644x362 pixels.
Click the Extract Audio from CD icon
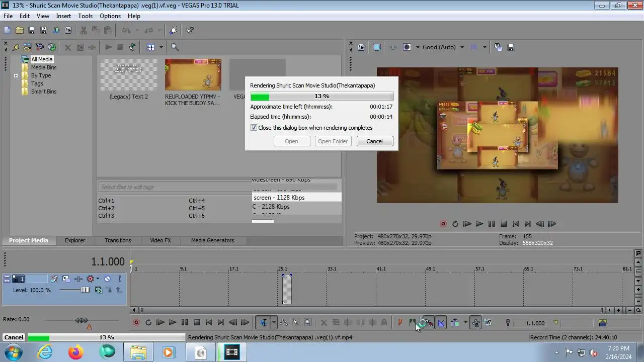[x=52, y=47]
